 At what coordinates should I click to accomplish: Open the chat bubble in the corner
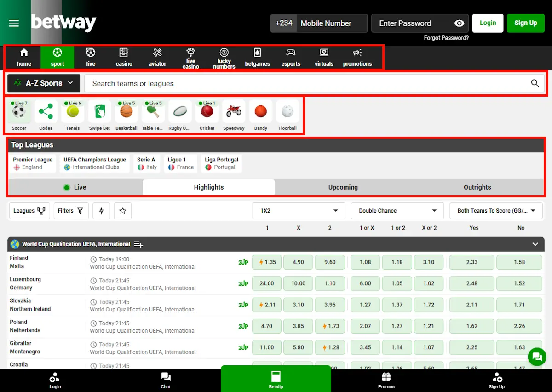[x=537, y=357]
